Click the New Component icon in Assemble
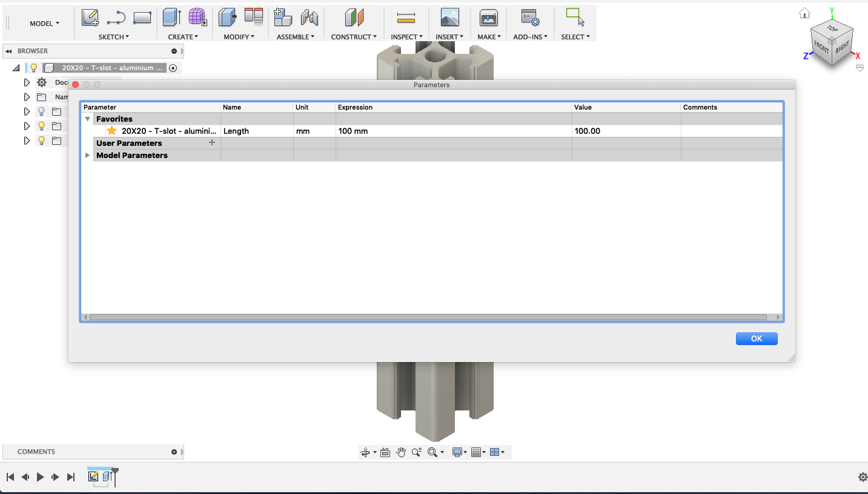Viewport: 868px width, 494px height. click(x=282, y=18)
